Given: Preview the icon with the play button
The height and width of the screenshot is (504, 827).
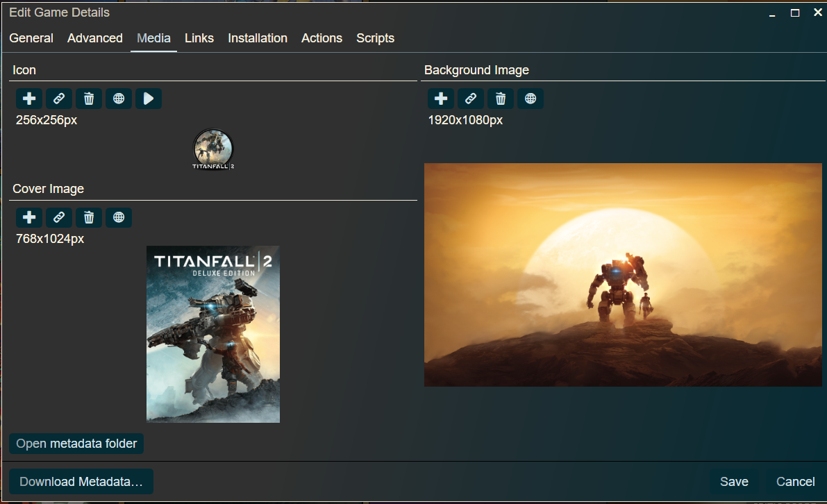Looking at the screenshot, I should coord(148,99).
